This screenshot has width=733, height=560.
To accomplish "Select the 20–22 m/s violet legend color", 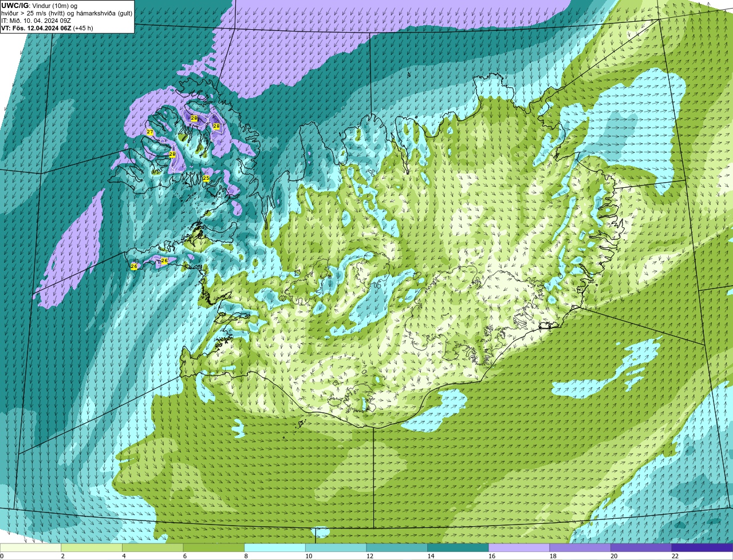I will point(641,547).
